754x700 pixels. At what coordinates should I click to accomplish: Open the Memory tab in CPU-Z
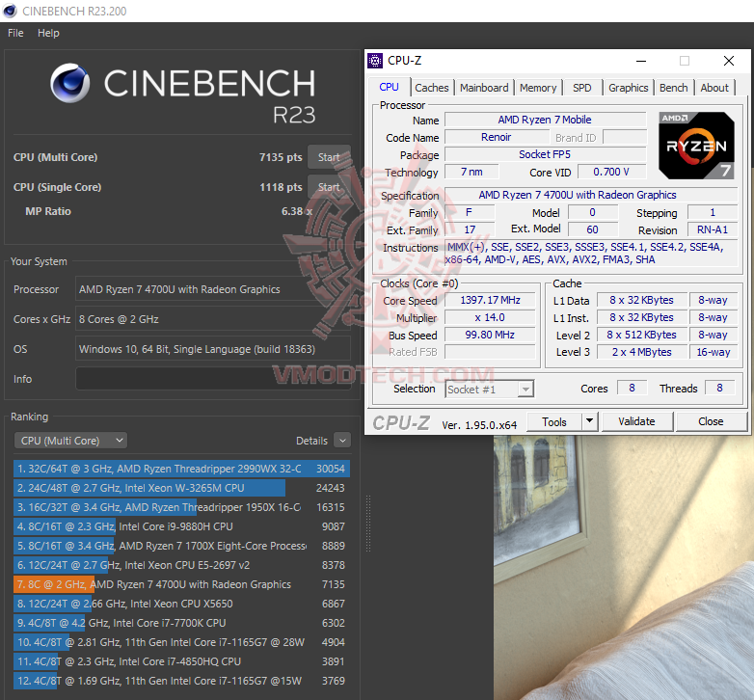(x=538, y=88)
